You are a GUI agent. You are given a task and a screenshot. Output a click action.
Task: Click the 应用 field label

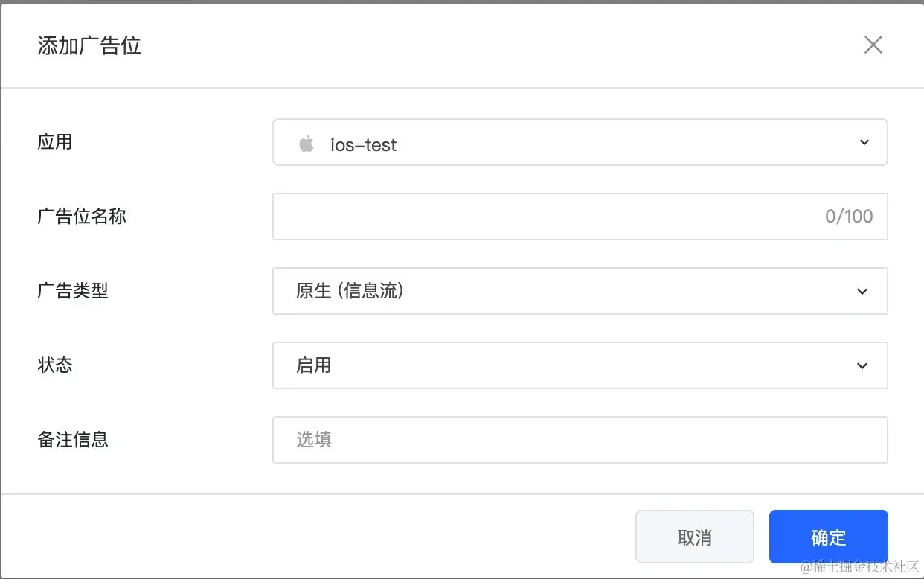[x=55, y=142]
